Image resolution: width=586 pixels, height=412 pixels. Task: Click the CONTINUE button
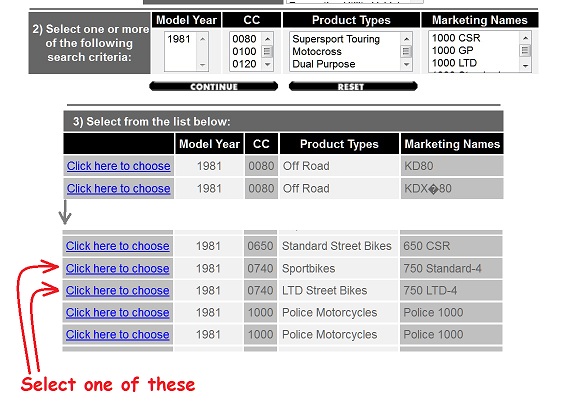pyautogui.click(x=213, y=86)
